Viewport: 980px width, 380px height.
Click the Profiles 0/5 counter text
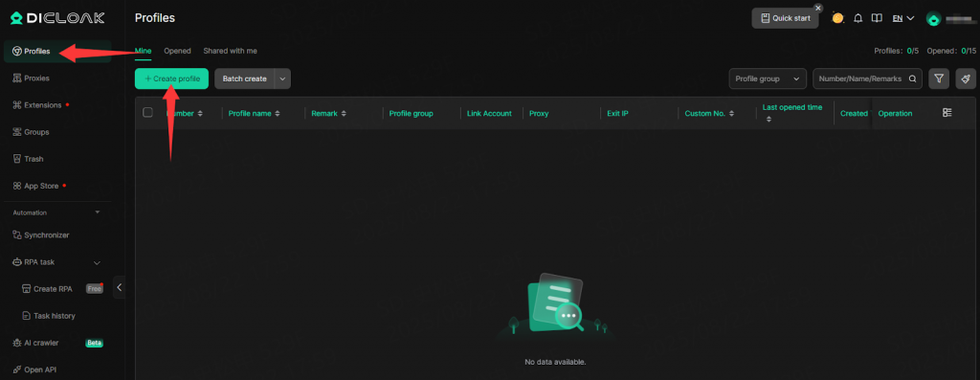coord(896,51)
